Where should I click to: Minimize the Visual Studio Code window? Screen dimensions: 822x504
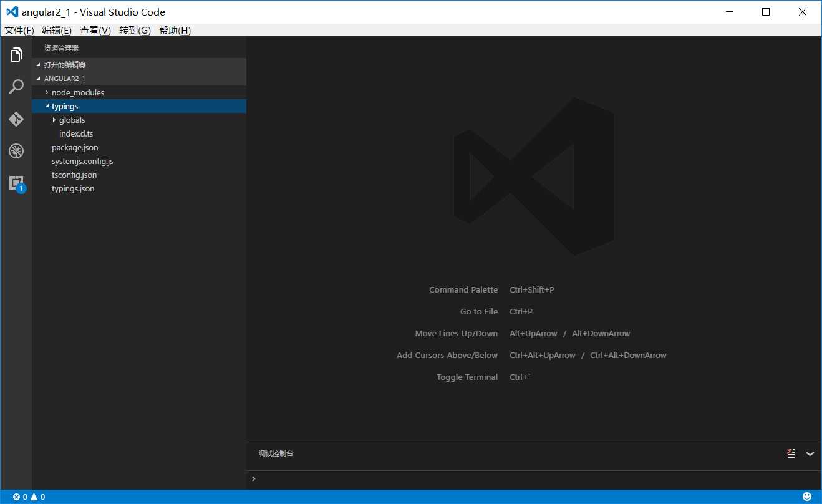click(x=729, y=12)
